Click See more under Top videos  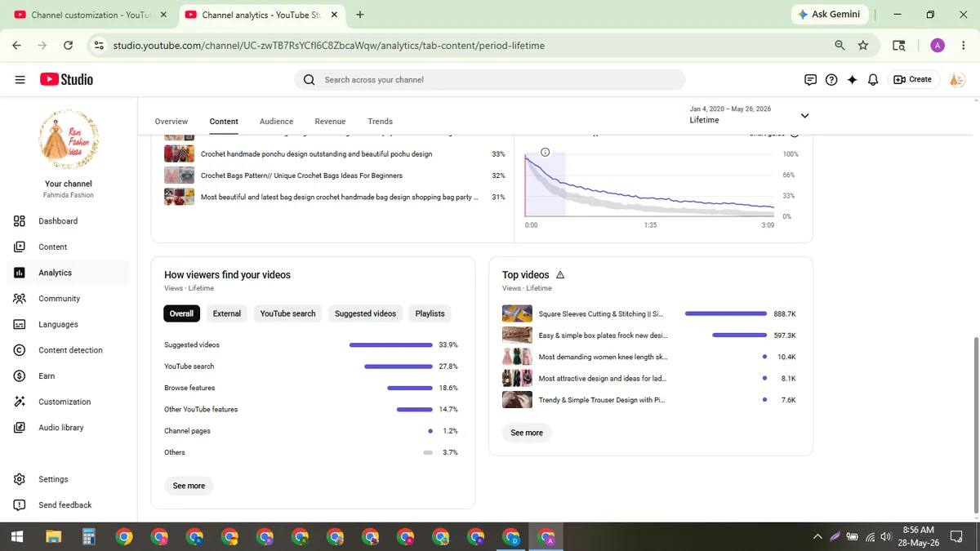[527, 433]
